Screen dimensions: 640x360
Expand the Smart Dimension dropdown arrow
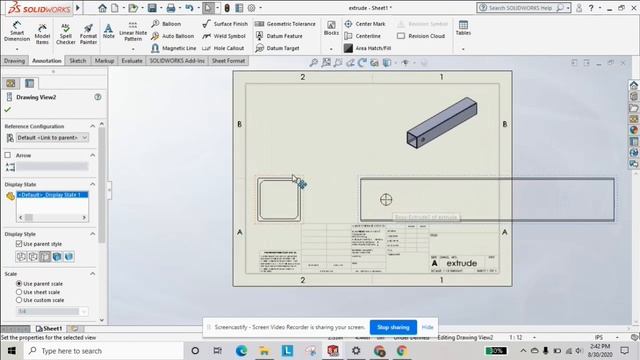[x=17, y=49]
